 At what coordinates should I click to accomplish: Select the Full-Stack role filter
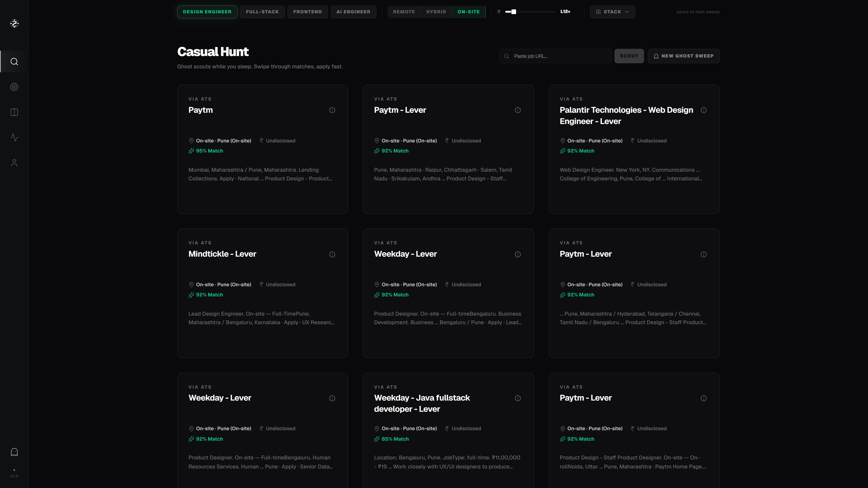262,12
